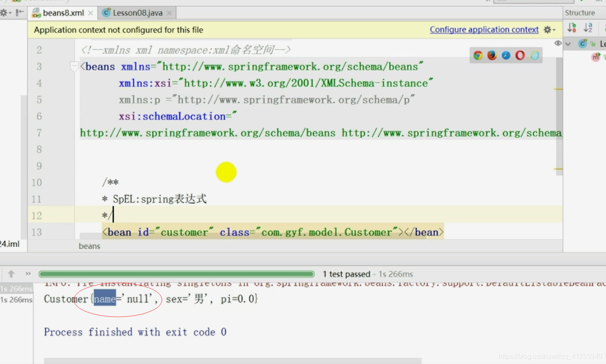Click the warning stripe marker near line 9

coord(558,169)
